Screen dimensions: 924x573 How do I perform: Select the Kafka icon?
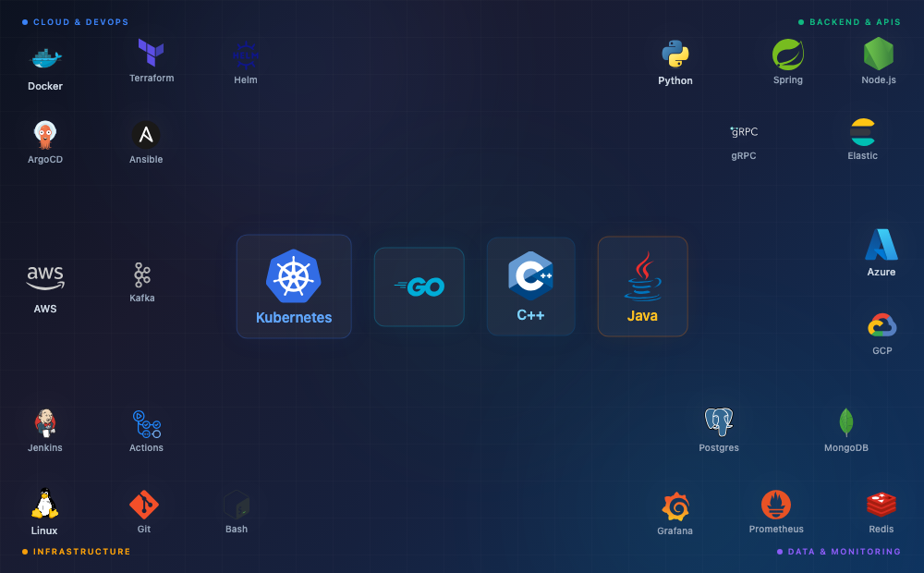[x=142, y=274]
